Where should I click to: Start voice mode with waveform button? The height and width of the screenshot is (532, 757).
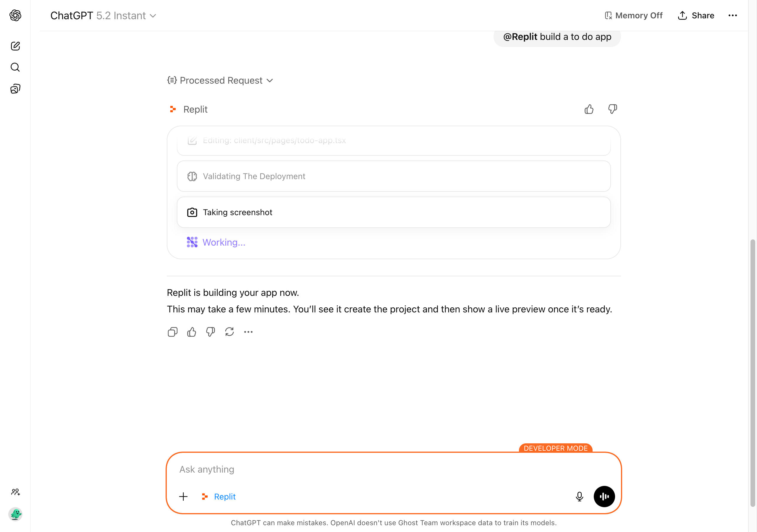click(x=604, y=497)
